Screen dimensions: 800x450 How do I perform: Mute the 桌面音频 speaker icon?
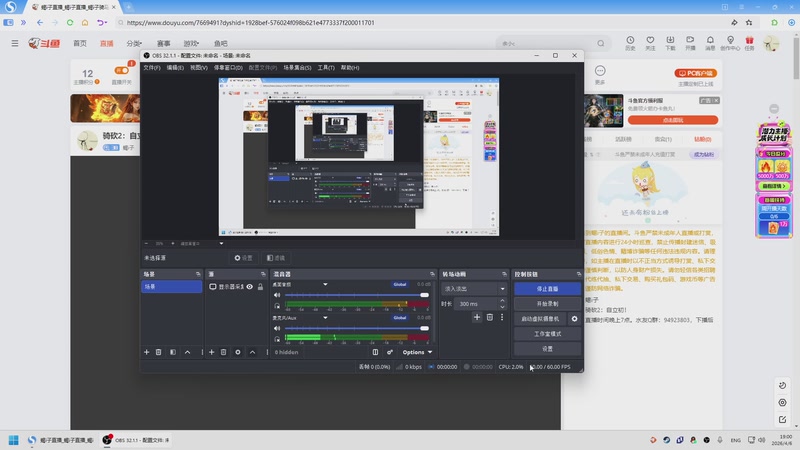[x=277, y=295]
